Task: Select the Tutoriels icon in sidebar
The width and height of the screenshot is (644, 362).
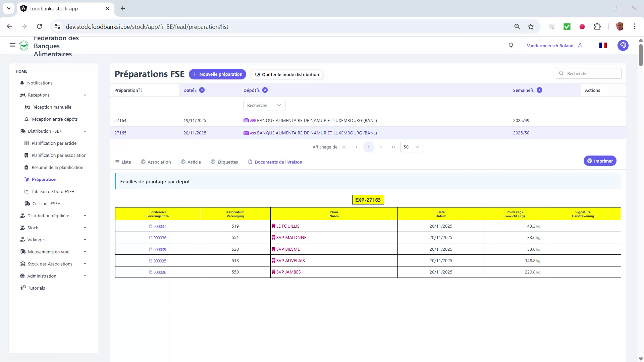Action: click(23, 288)
